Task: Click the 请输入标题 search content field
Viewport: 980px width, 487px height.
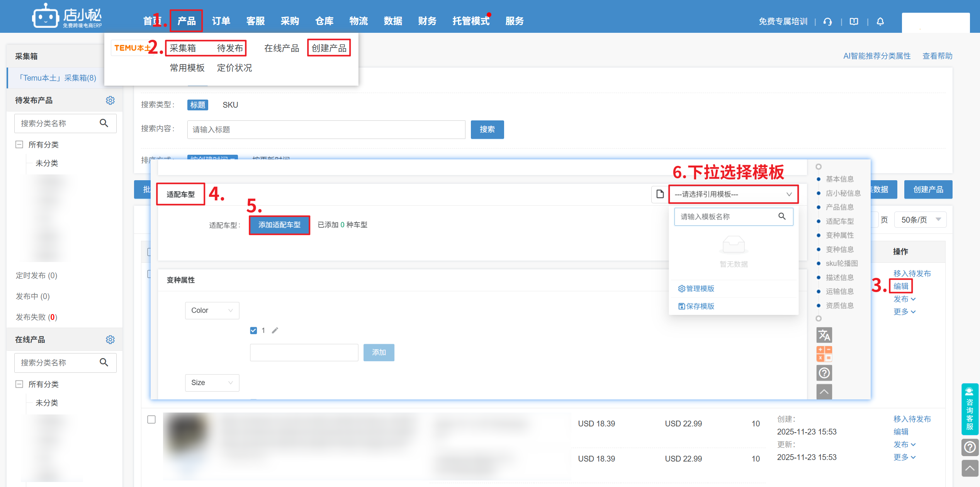Action: click(x=326, y=130)
